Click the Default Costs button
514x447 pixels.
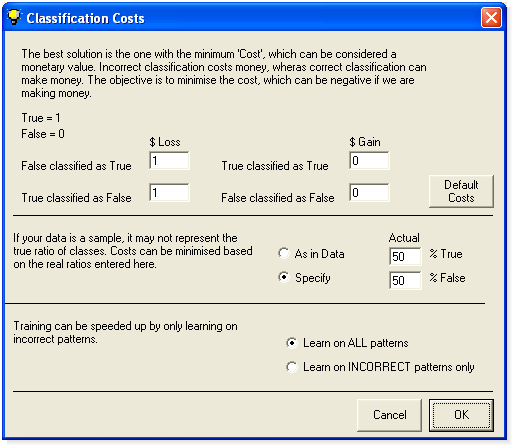coord(461,191)
